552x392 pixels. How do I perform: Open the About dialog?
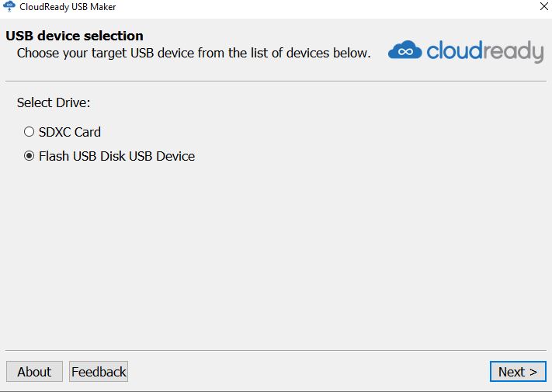click(34, 372)
